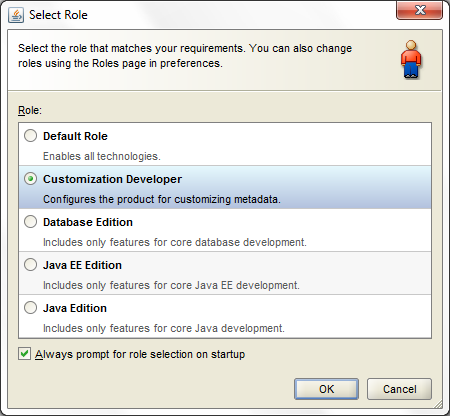Select the Default Role radio button

[x=30, y=136]
